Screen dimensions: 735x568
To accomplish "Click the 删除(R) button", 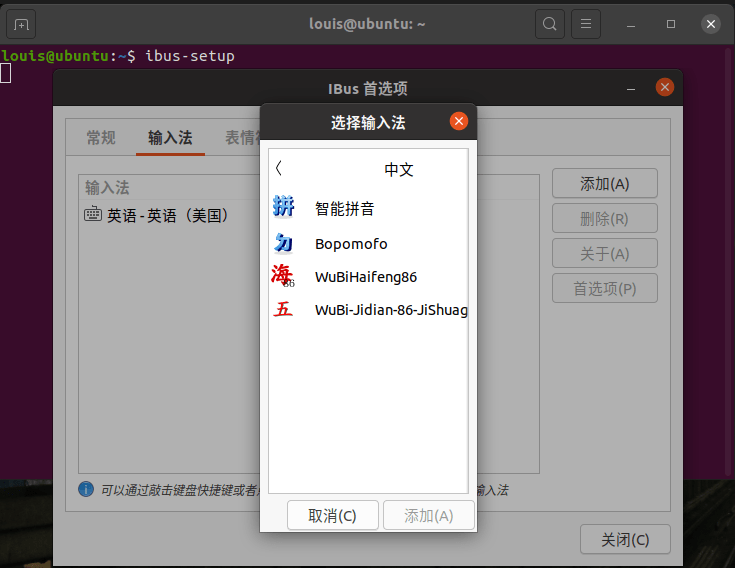I will 605,218.
